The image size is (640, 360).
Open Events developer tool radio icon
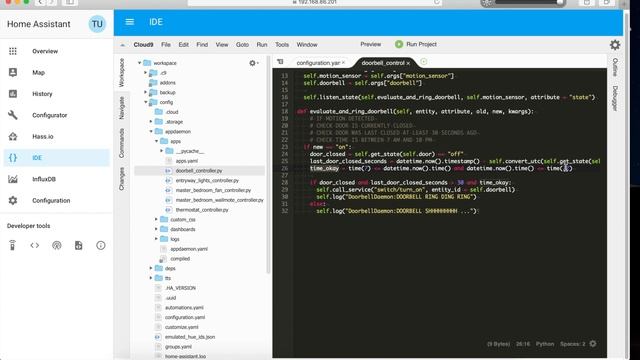pos(57,245)
